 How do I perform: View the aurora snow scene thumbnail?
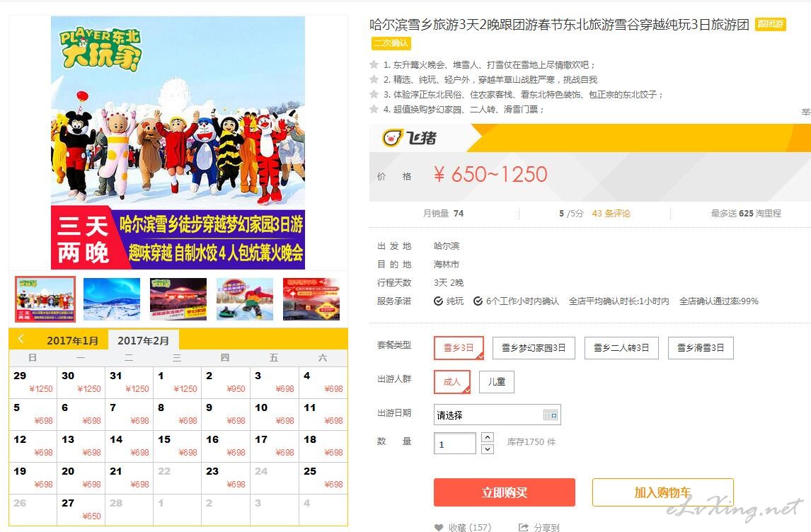coord(112,299)
